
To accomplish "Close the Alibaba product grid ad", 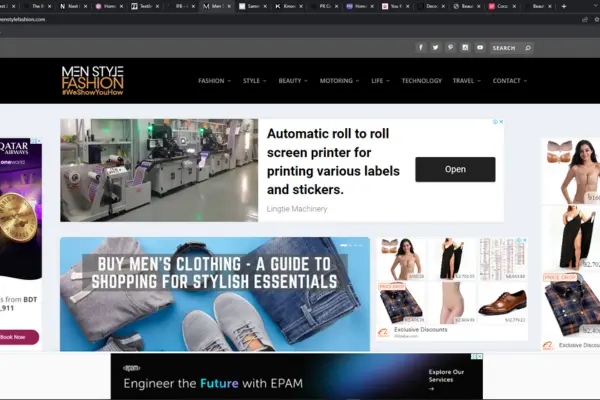I will tap(525, 240).
